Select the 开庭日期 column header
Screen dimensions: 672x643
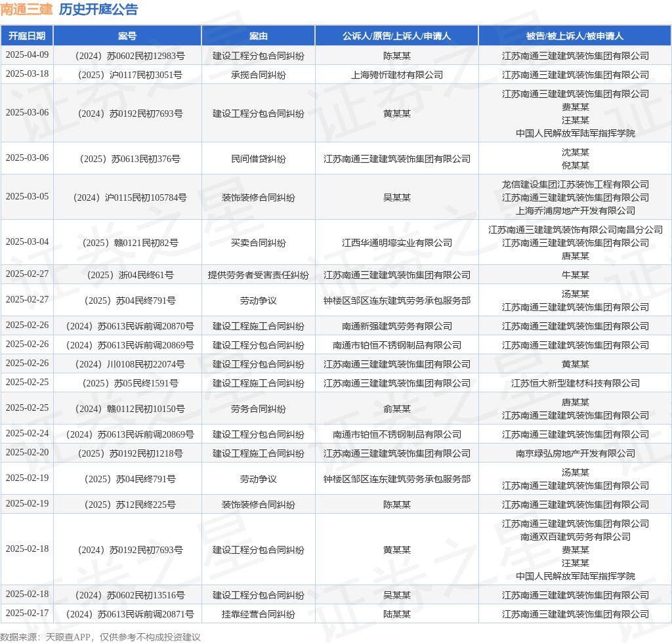[27, 36]
